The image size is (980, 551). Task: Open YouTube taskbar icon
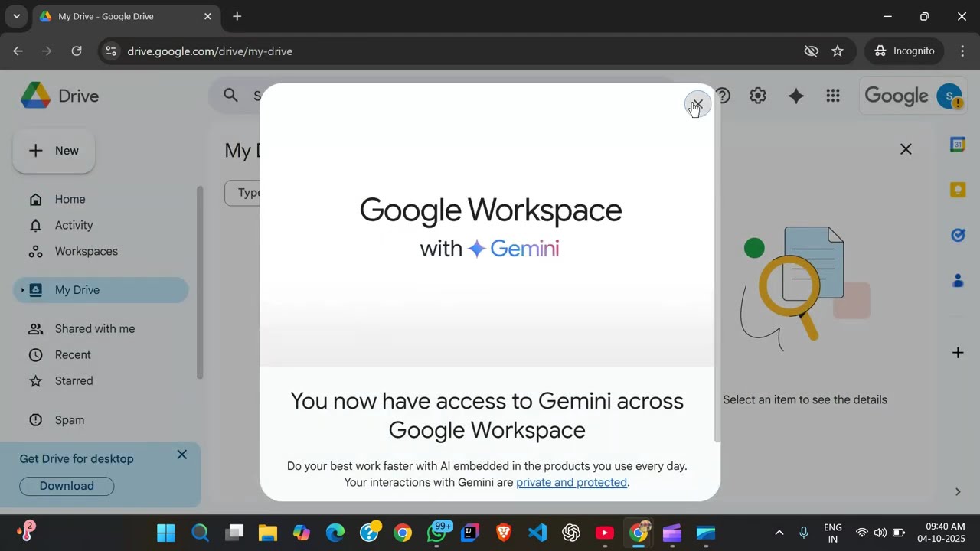point(605,533)
